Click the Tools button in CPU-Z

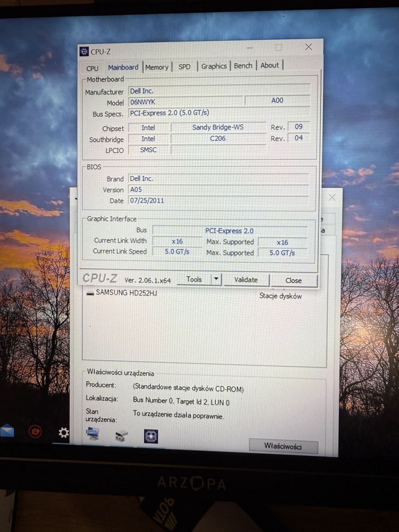[x=194, y=280]
